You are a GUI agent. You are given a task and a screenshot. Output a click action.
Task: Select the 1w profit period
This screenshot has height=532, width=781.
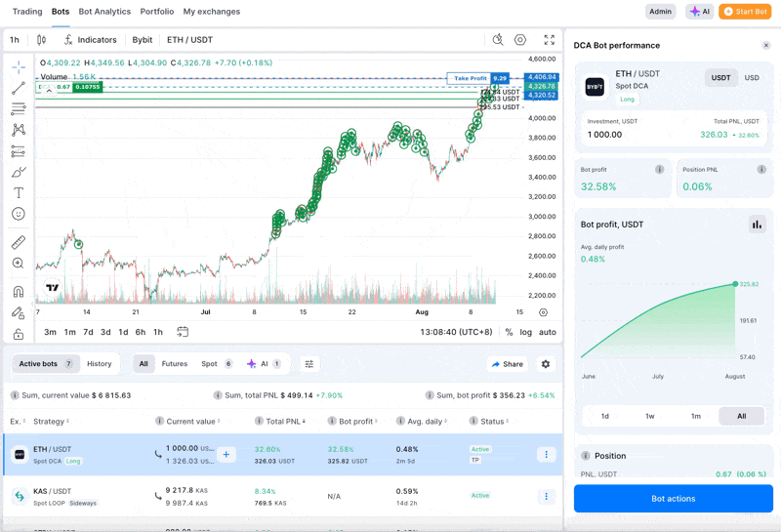click(650, 416)
